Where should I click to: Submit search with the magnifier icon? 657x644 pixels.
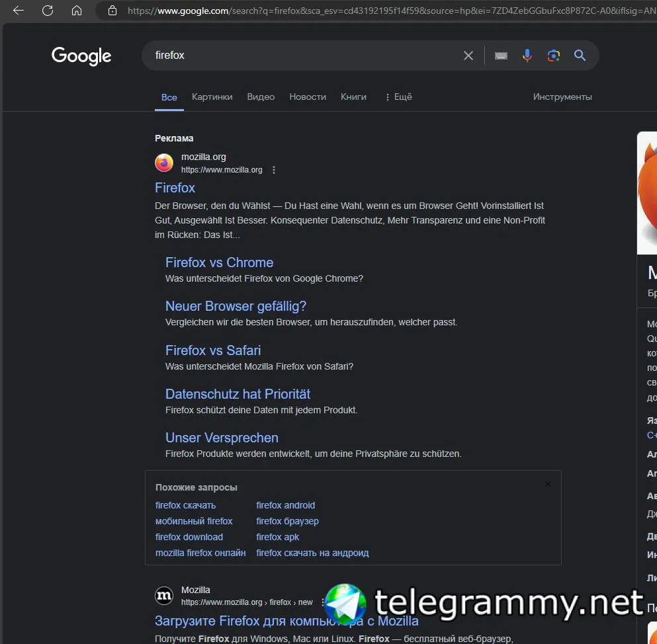coord(580,56)
